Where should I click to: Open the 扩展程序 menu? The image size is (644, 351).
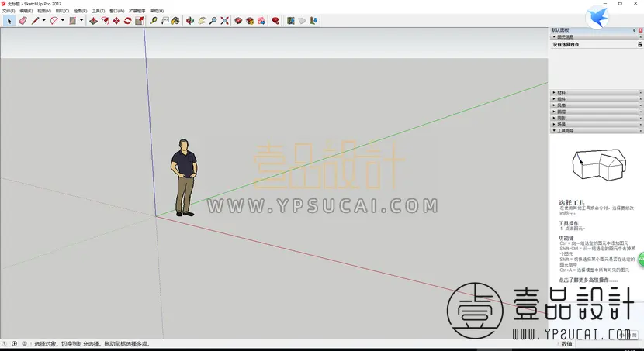[137, 11]
